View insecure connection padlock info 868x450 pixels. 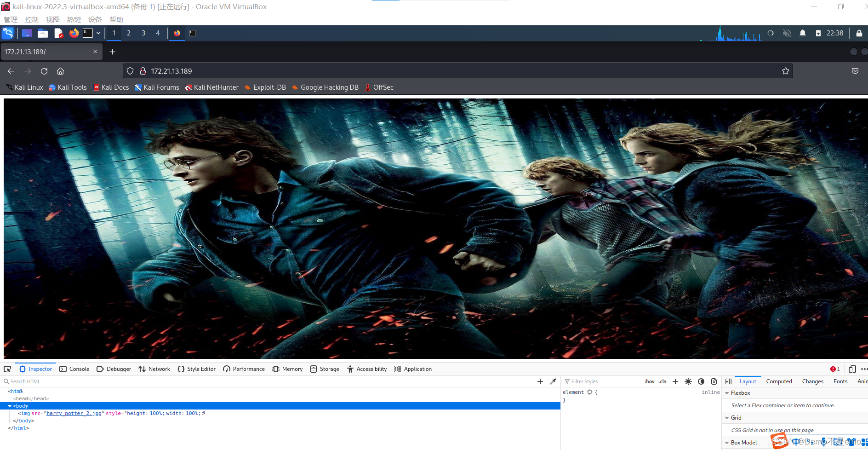point(143,71)
